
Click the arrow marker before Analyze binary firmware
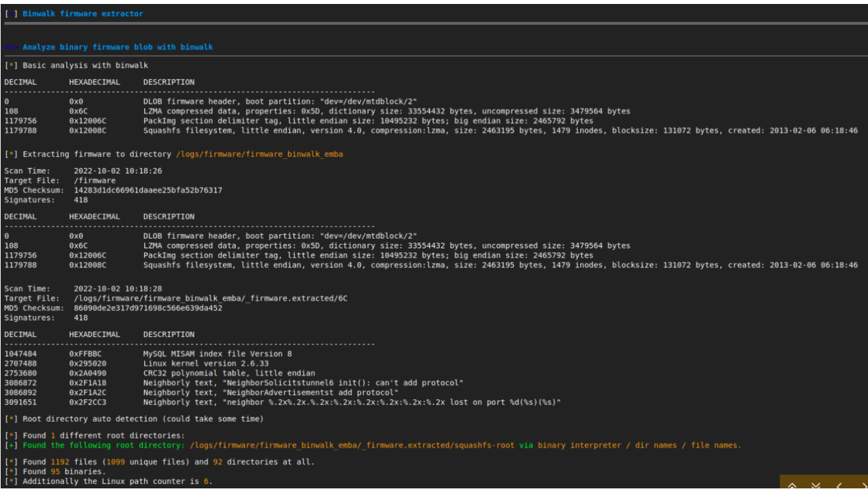tap(12, 48)
